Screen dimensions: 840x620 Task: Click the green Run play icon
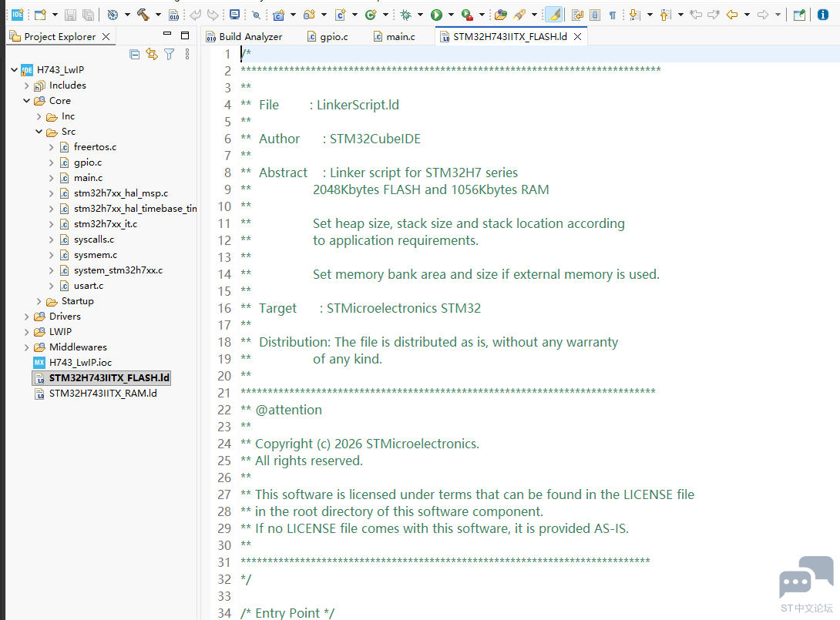(437, 15)
